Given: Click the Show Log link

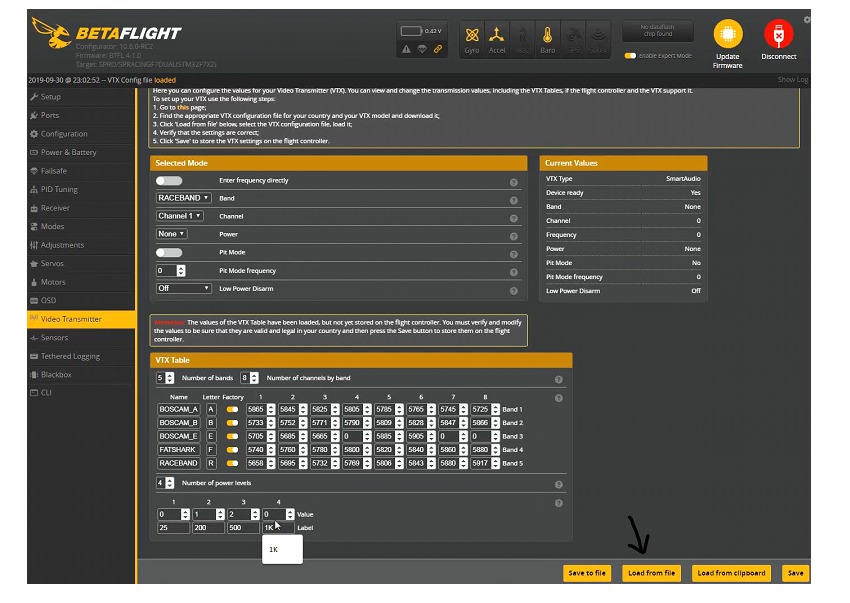Looking at the screenshot, I should click(x=793, y=80).
